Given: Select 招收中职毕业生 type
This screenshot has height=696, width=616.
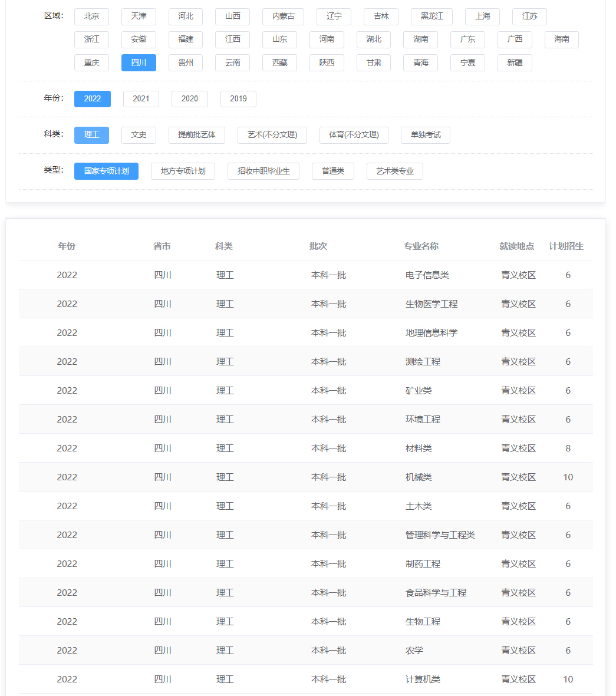Looking at the screenshot, I should point(263,171).
